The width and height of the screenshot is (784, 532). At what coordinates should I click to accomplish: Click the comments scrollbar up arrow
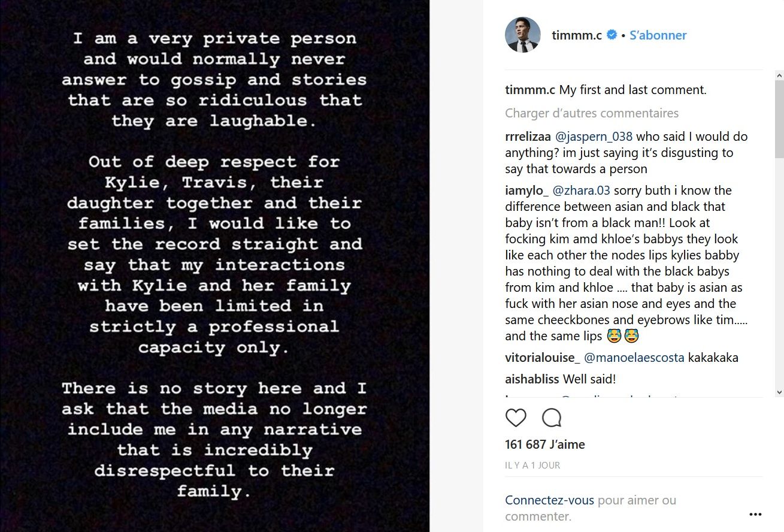pyautogui.click(x=779, y=75)
